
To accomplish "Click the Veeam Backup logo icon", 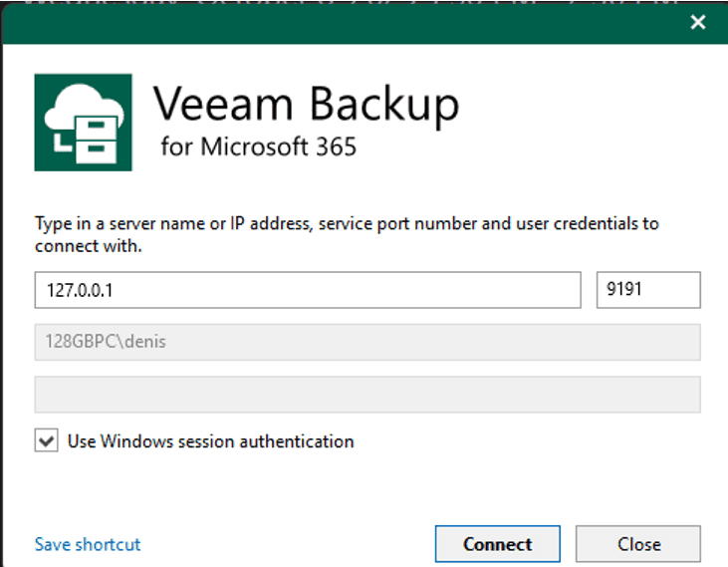I will click(83, 123).
